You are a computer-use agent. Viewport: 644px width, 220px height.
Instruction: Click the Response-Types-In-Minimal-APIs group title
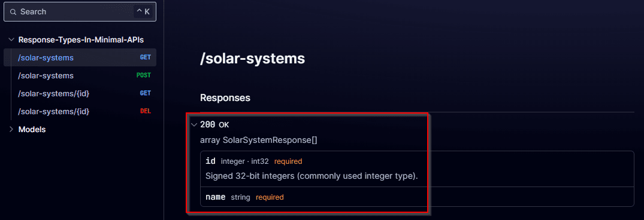[81, 39]
